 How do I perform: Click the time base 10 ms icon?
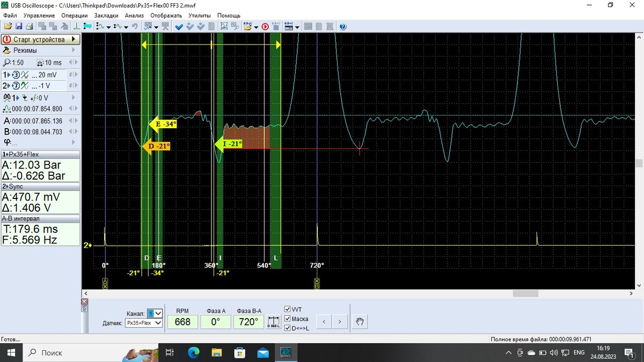39,63
